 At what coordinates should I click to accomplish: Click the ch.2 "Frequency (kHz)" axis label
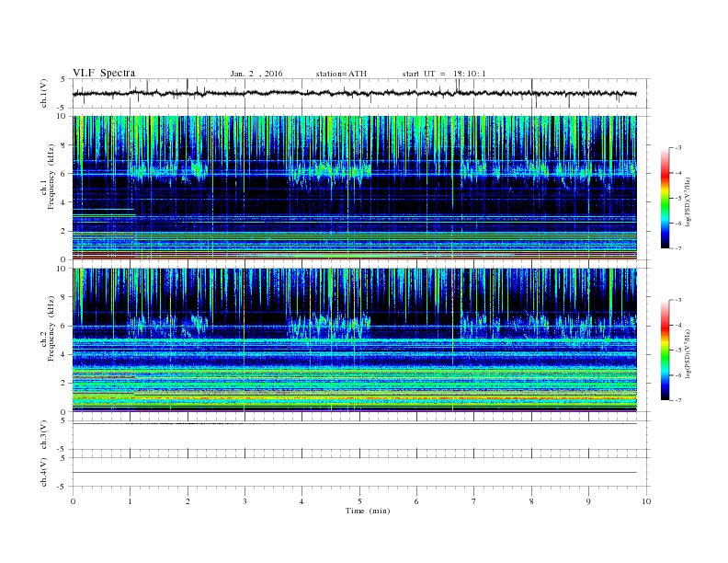(51, 327)
